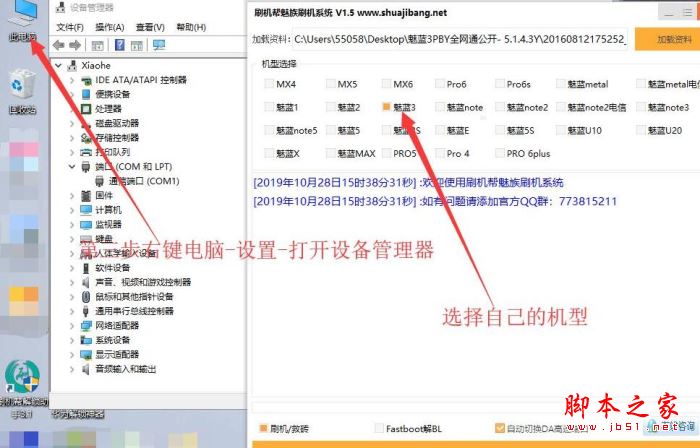Select the Xiaohe computer root node icon
700x448 pixels.
(72, 66)
